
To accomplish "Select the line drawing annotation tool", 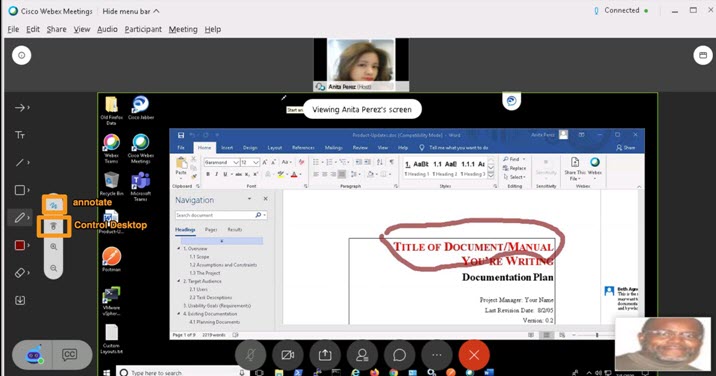I will (19, 163).
